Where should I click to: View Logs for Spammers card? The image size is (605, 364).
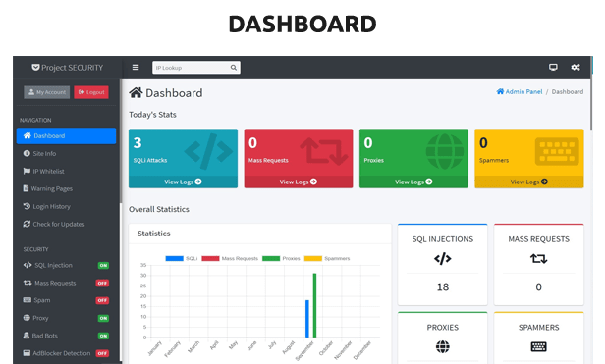tap(529, 182)
